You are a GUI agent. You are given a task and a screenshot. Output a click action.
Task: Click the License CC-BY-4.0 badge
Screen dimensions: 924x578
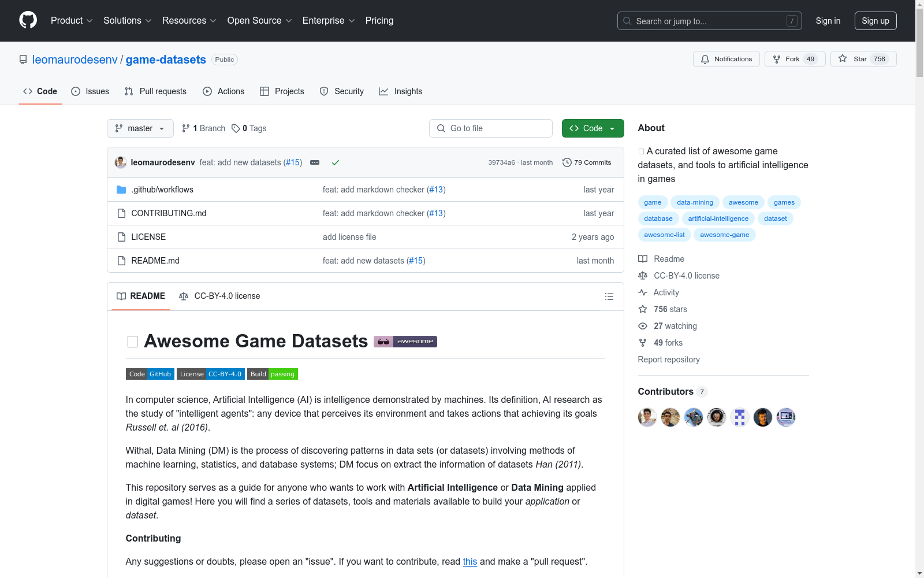tap(211, 374)
